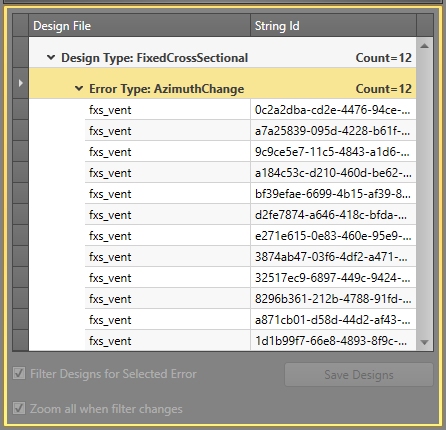
Task: Select the row with id bf39efae-6699-4b15
Action: coord(250,194)
